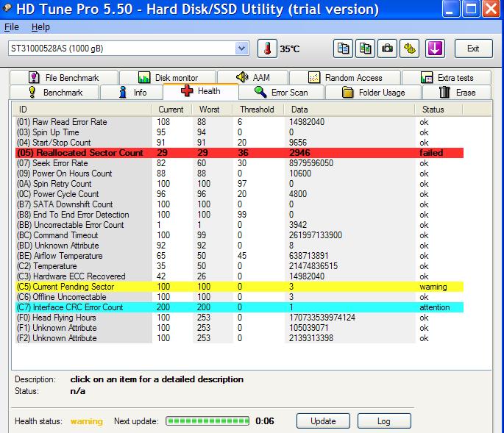Select the Airflow Temperature row
Image resolution: width=504 pixels, height=433 pixels.
click(x=239, y=256)
